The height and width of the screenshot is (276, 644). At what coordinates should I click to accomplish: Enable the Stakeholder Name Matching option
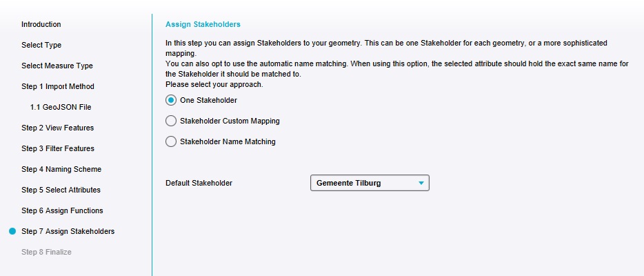click(171, 141)
